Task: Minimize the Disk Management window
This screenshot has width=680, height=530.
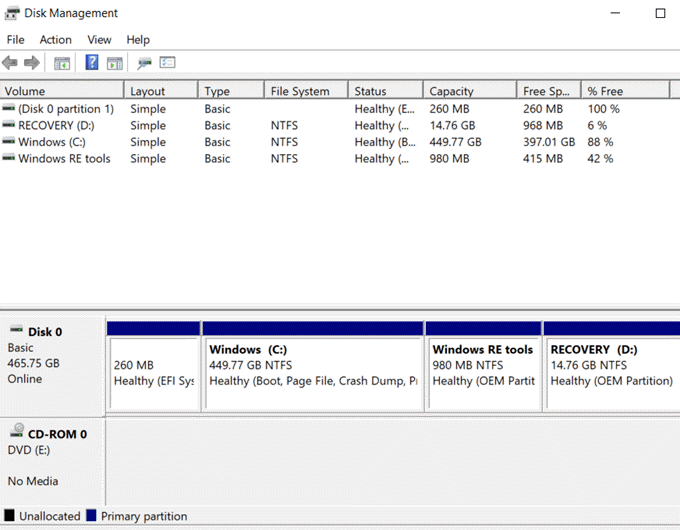Action: pyautogui.click(x=615, y=13)
